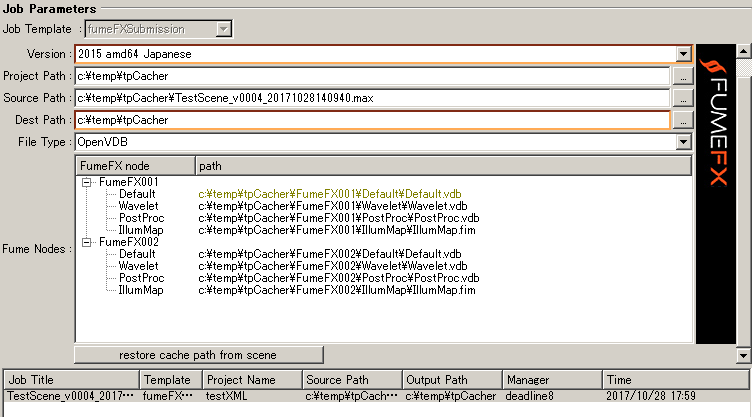Click the testXML project name cell
Screen dimensions: 752x417
click(x=226, y=396)
